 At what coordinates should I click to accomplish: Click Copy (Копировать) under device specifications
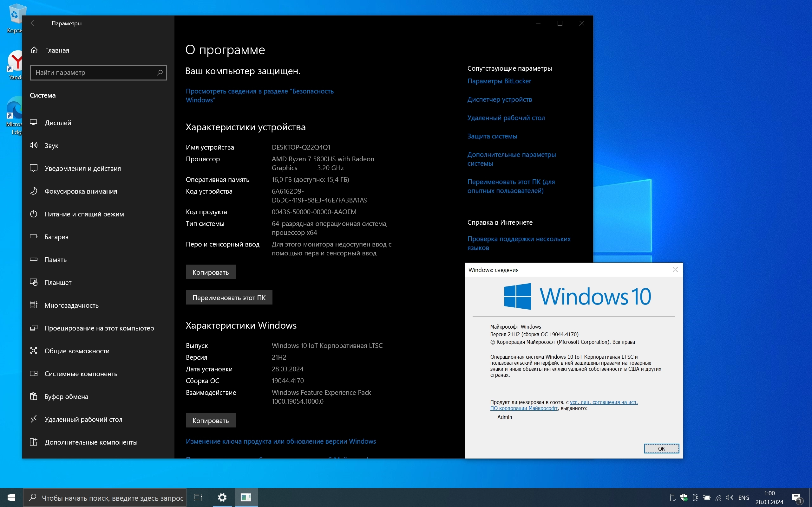point(210,272)
